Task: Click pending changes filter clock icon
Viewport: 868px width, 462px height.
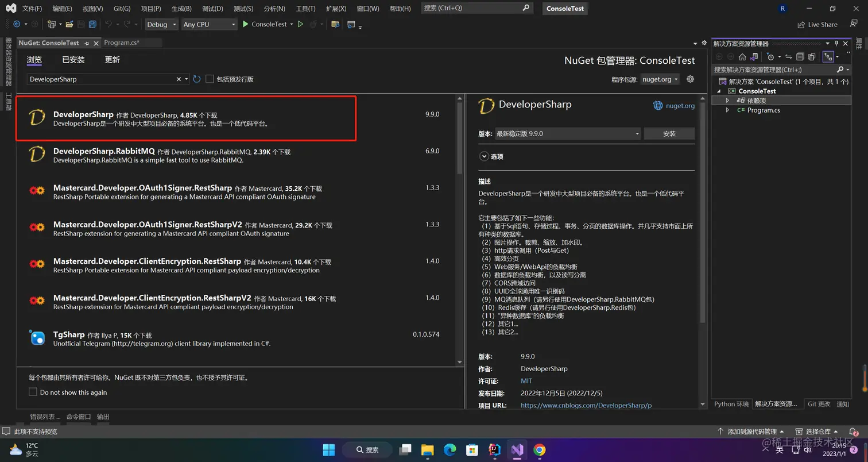Action: coord(771,56)
